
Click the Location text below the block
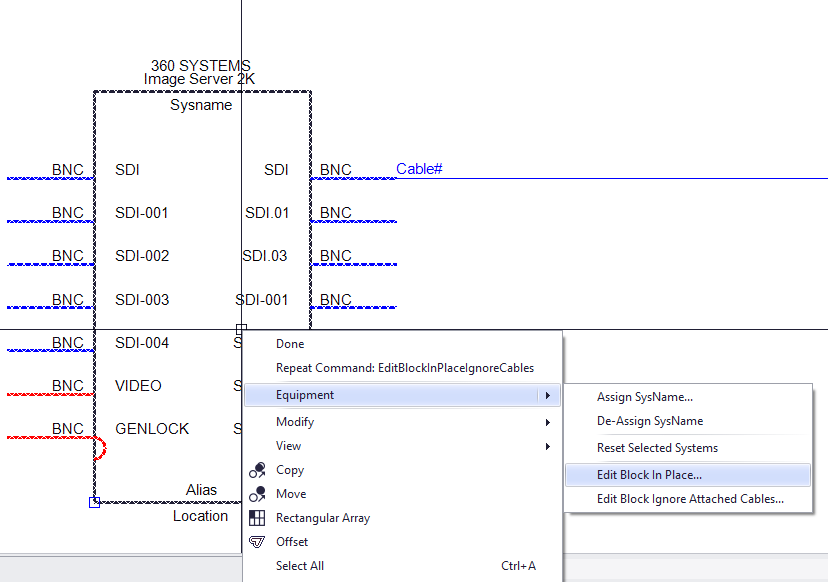click(x=201, y=517)
